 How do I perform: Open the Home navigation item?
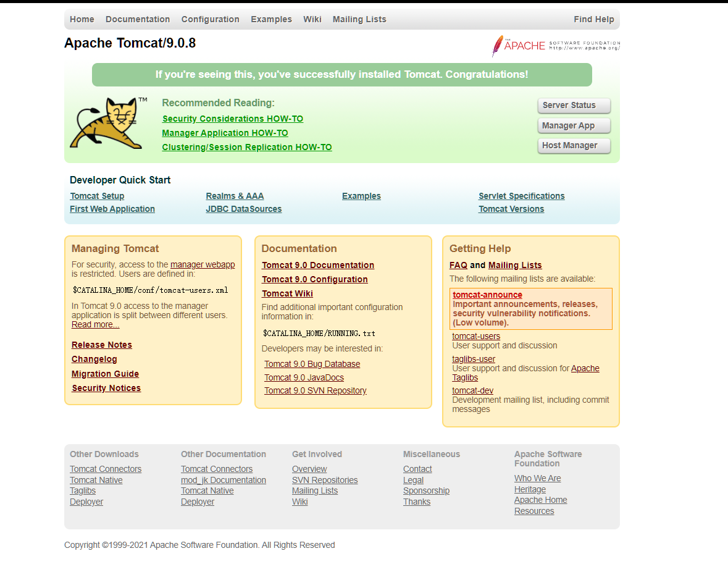82,19
